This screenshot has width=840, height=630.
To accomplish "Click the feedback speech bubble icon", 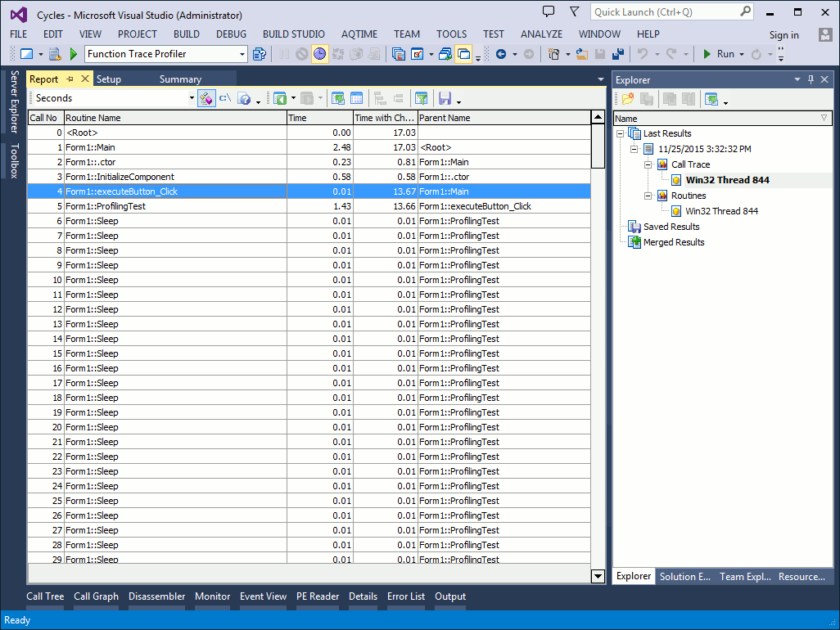I will (x=548, y=11).
